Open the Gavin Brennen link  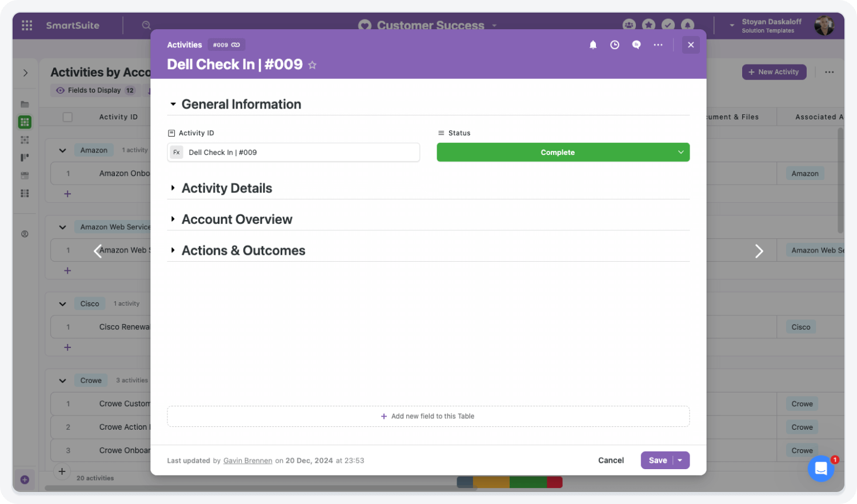coord(247,461)
